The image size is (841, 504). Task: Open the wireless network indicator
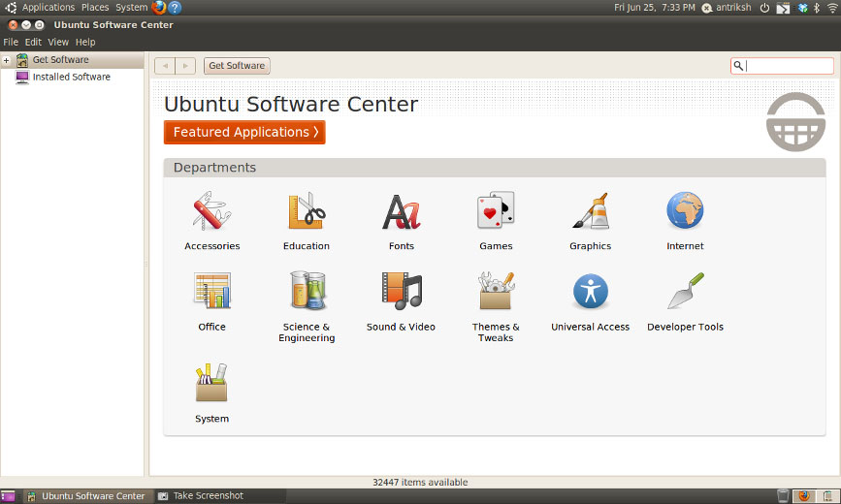pyautogui.click(x=832, y=8)
